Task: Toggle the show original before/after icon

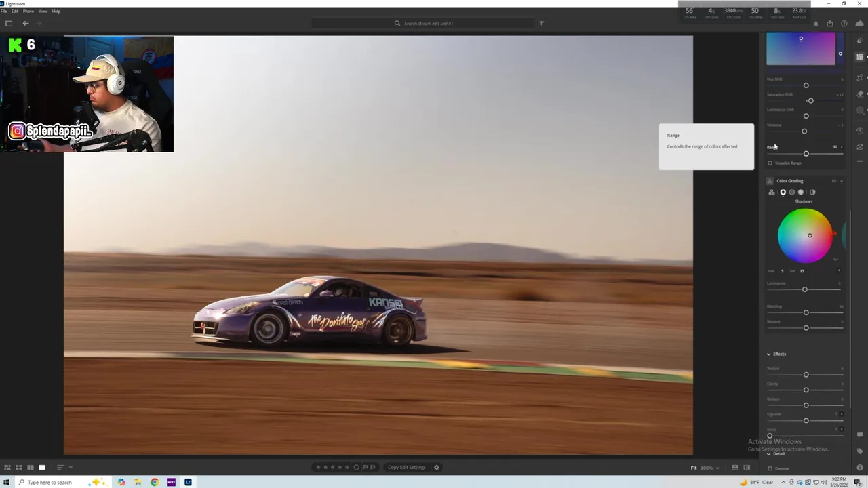Action: 747,467
